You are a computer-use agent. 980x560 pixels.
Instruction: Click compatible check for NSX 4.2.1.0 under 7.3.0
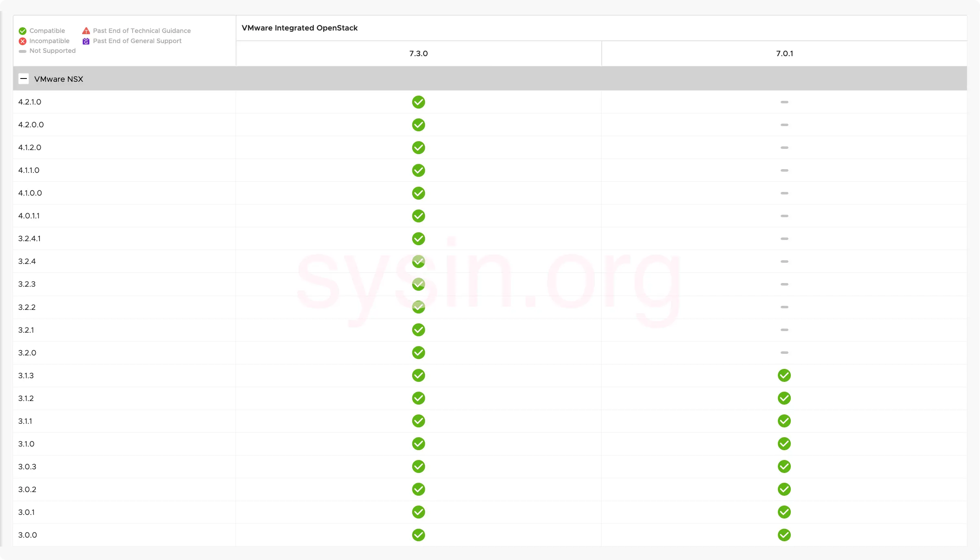418,102
